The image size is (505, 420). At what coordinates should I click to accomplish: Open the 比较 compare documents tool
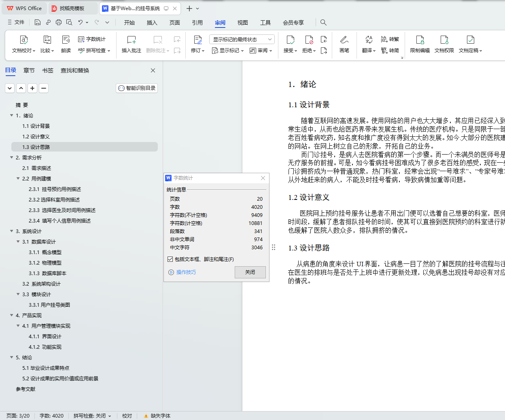47,45
